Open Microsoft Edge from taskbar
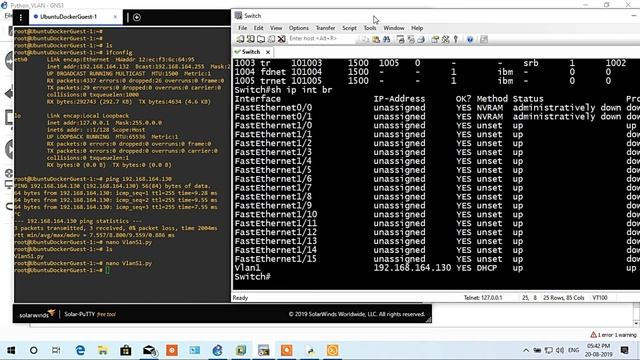Viewport: 640px width, 360px height. pos(80,350)
